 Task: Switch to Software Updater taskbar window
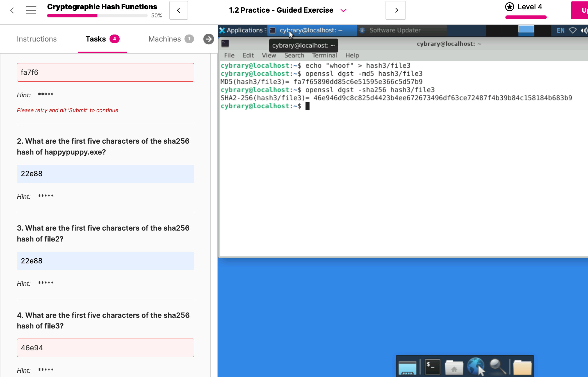click(x=395, y=30)
